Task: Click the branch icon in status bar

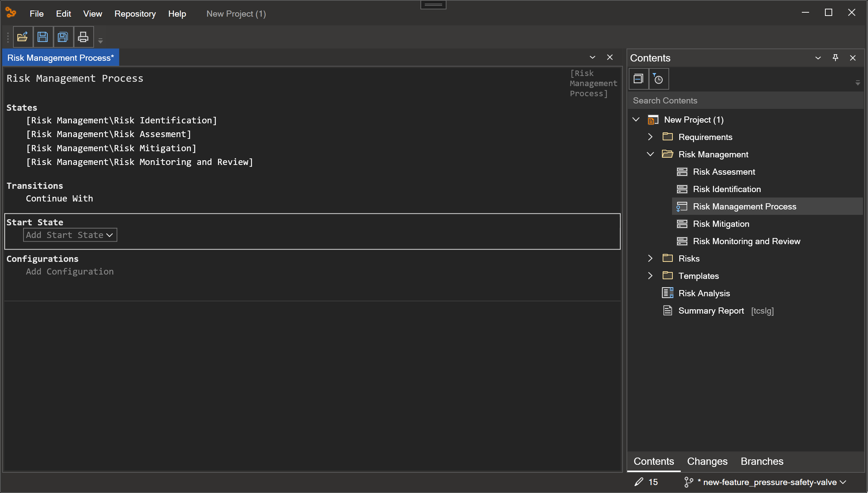Action: tap(689, 482)
